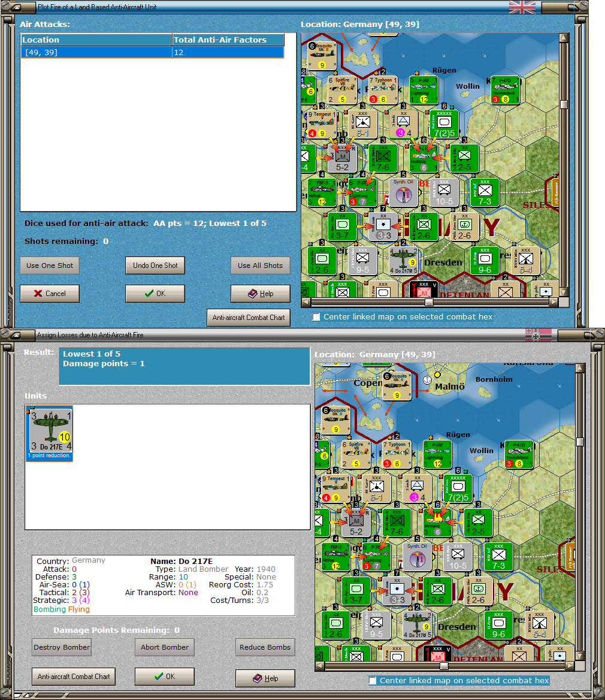Click the German flag icon in Assign Losses title bar
This screenshot has height=700, width=605.
538,335
